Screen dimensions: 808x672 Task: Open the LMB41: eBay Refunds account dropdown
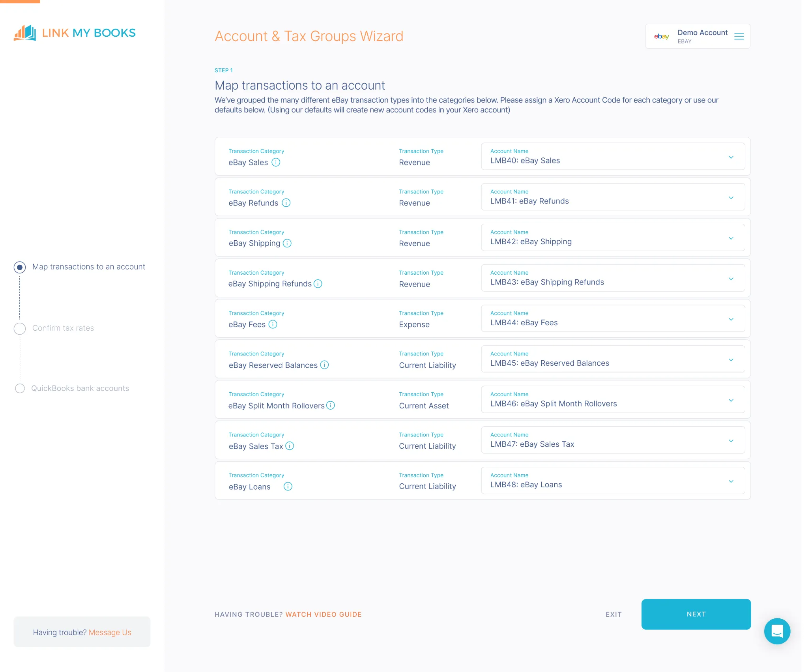point(613,197)
